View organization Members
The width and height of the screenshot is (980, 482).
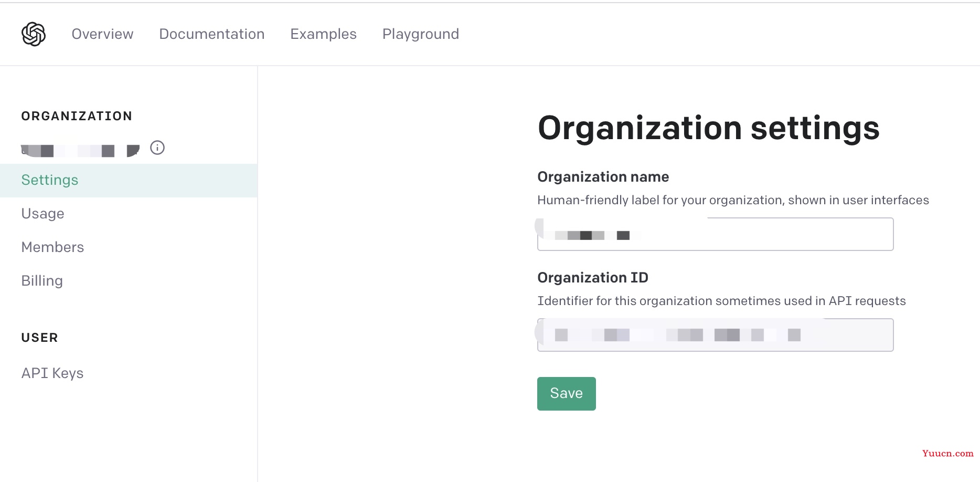[x=52, y=247]
